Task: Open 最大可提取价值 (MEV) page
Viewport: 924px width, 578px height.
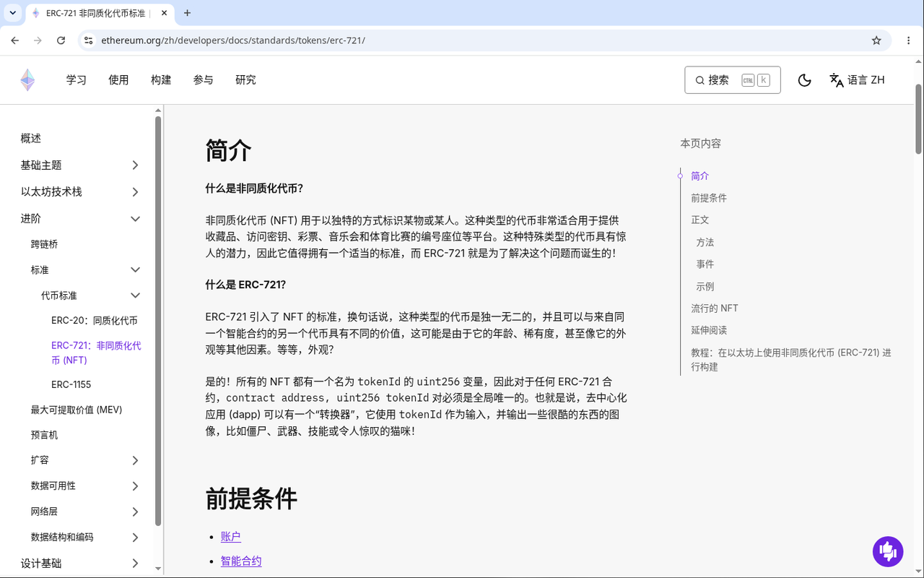Action: click(x=77, y=410)
